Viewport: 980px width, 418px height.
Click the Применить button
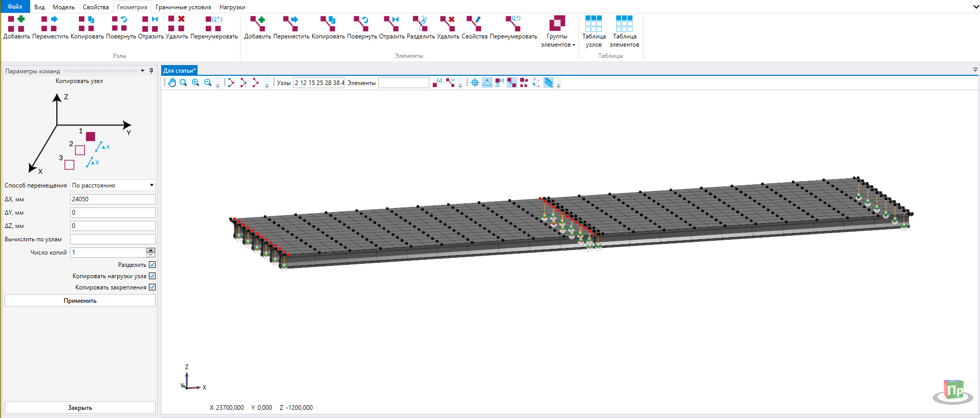(x=80, y=301)
